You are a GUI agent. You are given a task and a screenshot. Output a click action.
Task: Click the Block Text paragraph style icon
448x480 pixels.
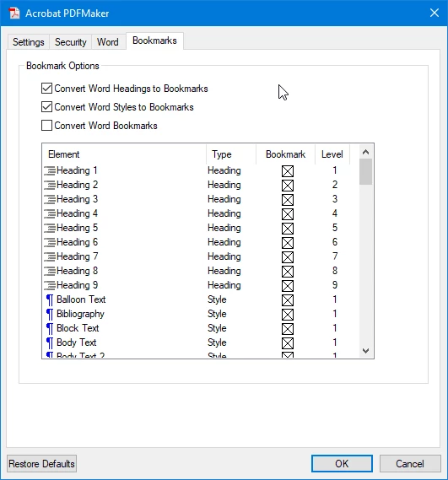(50, 329)
